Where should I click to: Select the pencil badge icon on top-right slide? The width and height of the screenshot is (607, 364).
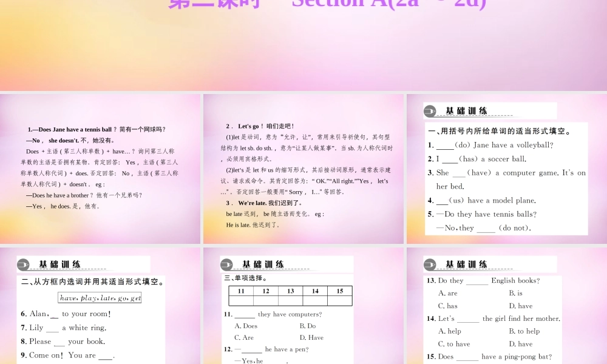[x=431, y=110]
